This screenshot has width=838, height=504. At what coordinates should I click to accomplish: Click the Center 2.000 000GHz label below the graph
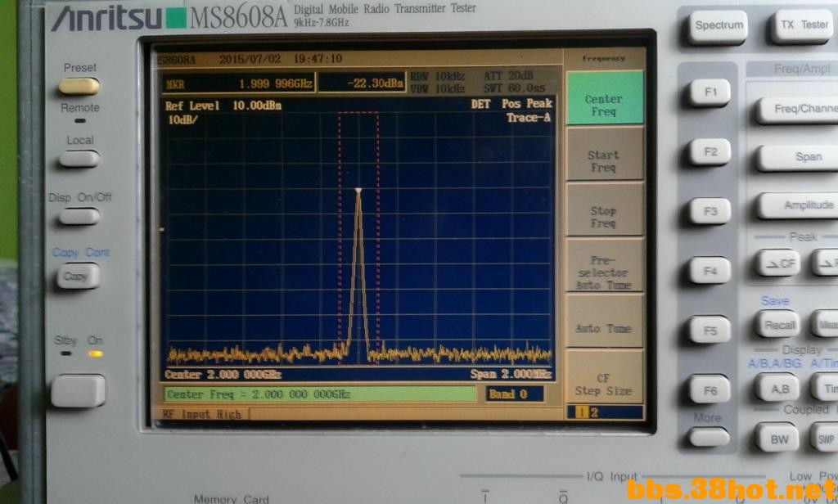click(223, 374)
